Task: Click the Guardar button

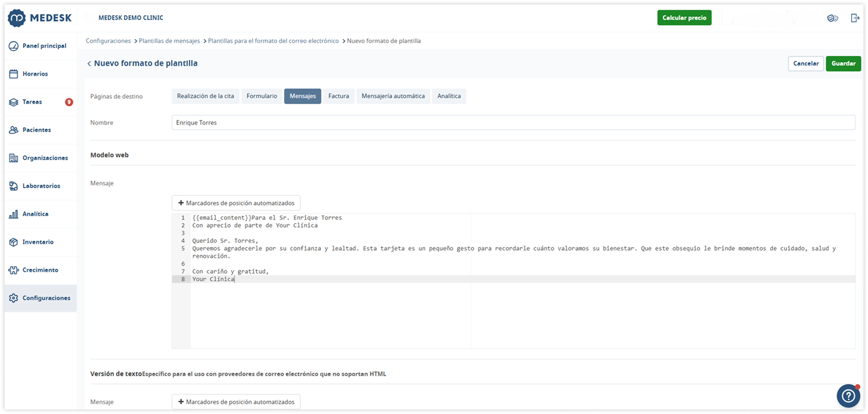Action: click(843, 64)
